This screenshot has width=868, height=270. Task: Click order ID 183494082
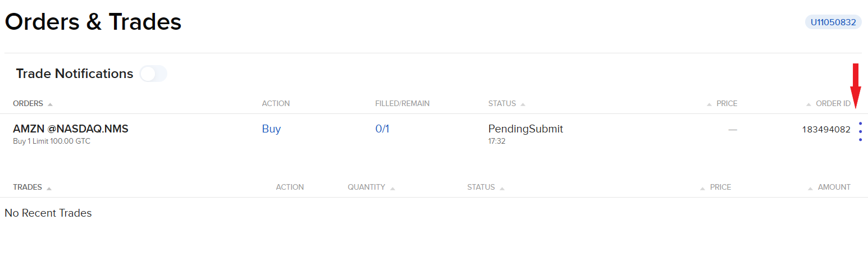click(x=826, y=130)
